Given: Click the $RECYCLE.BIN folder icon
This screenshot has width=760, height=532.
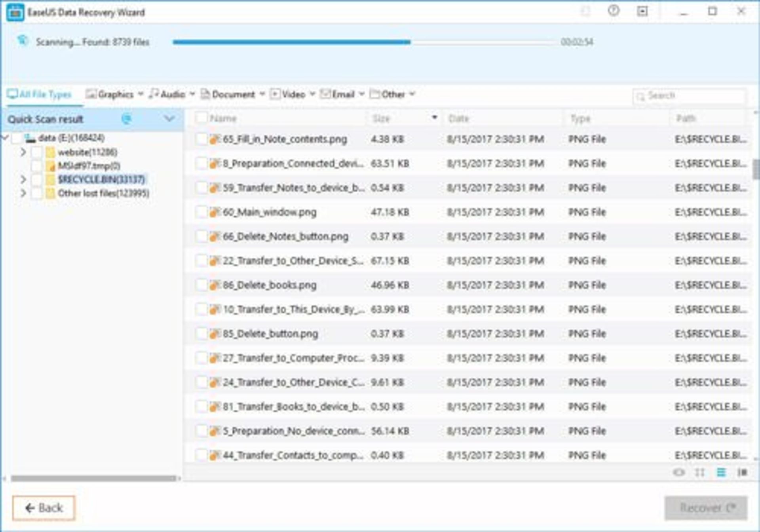Looking at the screenshot, I should (50, 180).
